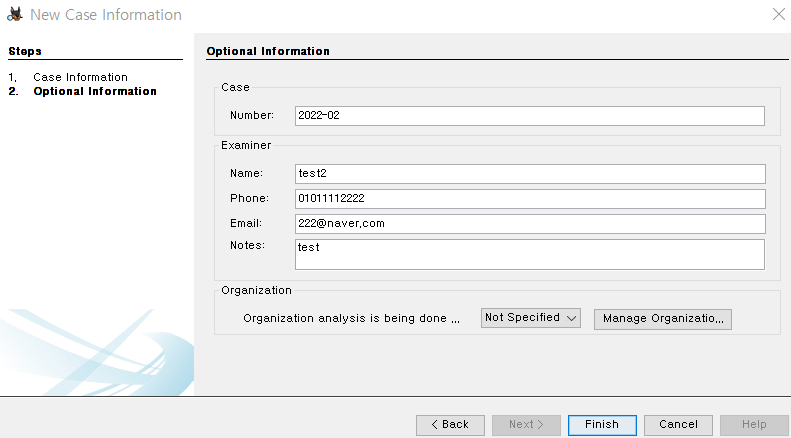
Task: Focus the Case Number field
Action: click(x=530, y=116)
